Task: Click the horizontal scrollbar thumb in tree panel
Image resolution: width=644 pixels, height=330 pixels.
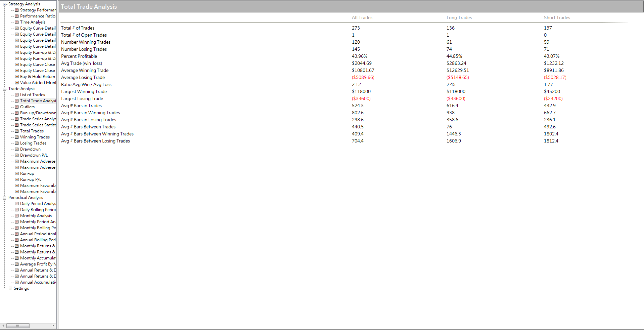Action: pyautogui.click(x=18, y=326)
